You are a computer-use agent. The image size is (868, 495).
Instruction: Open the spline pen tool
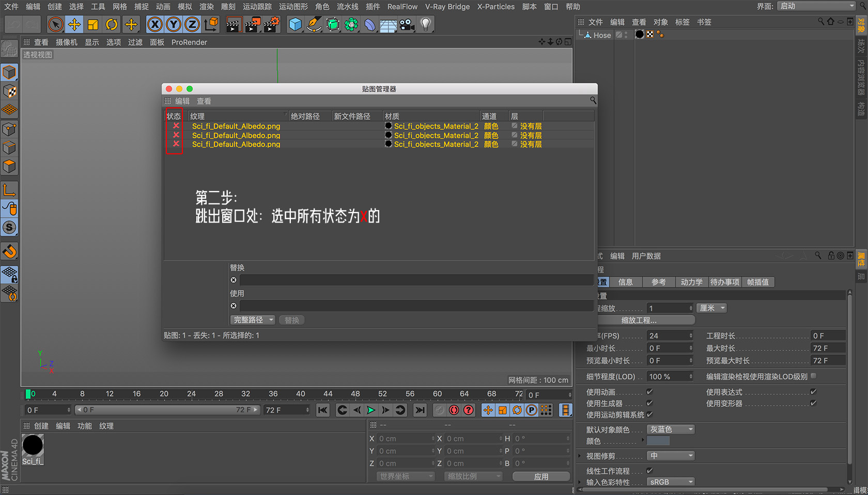(x=314, y=24)
